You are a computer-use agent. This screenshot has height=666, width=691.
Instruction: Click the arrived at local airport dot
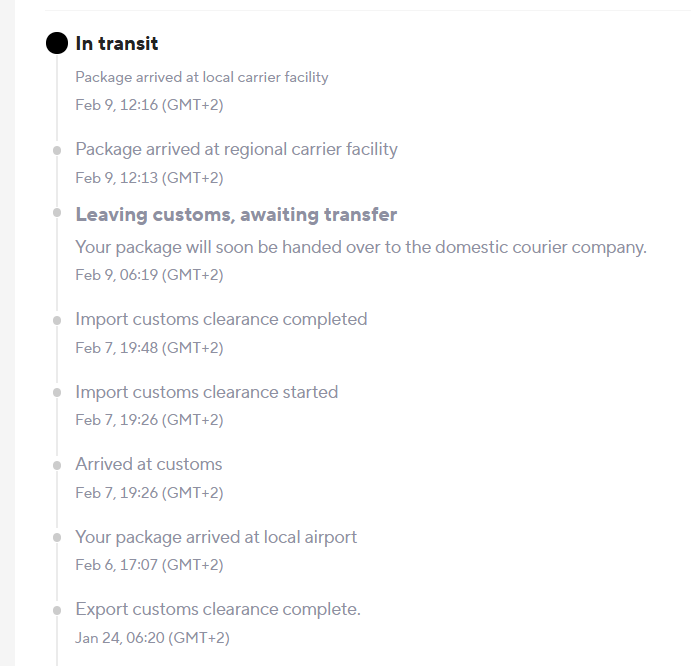coord(57,538)
